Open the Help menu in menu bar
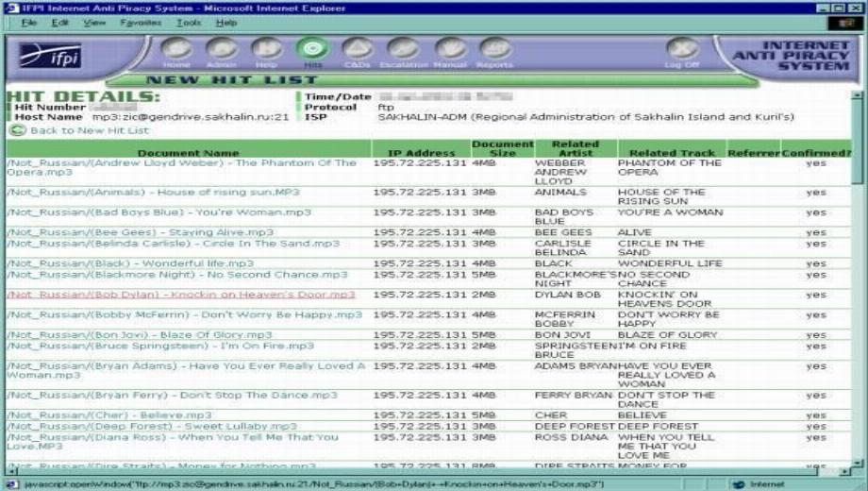This screenshot has width=868, height=491. pos(225,23)
